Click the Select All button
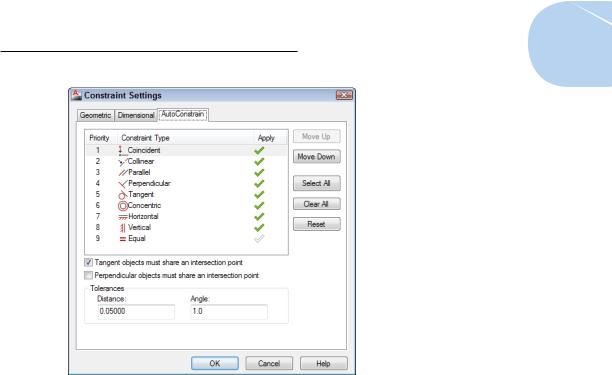Image resolution: width=612 pixels, height=375 pixels. pyautogui.click(x=317, y=183)
